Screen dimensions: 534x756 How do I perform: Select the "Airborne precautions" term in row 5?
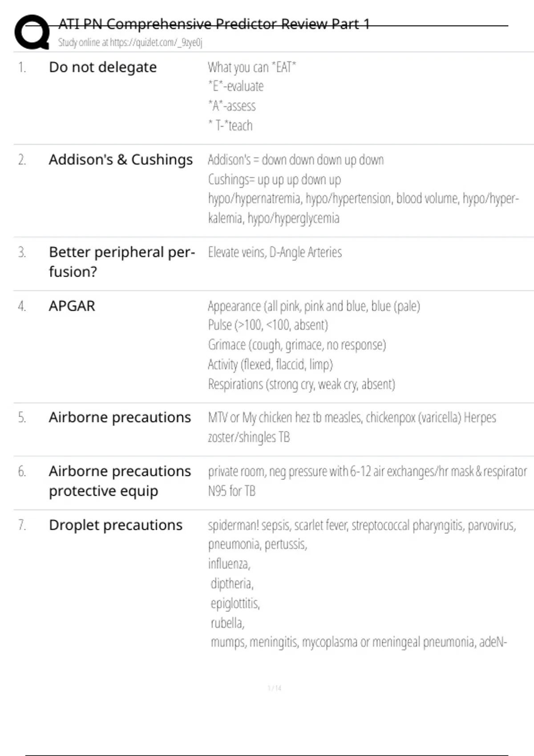point(120,417)
